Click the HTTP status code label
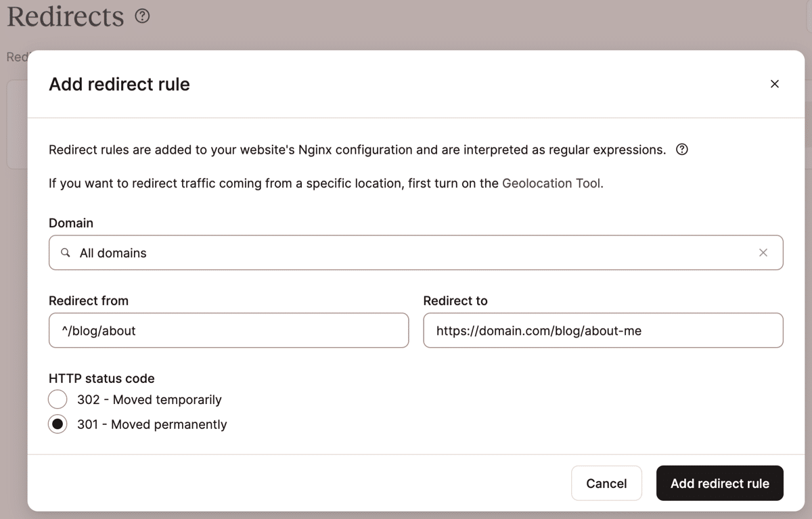Image resolution: width=812 pixels, height=519 pixels. [x=101, y=378]
